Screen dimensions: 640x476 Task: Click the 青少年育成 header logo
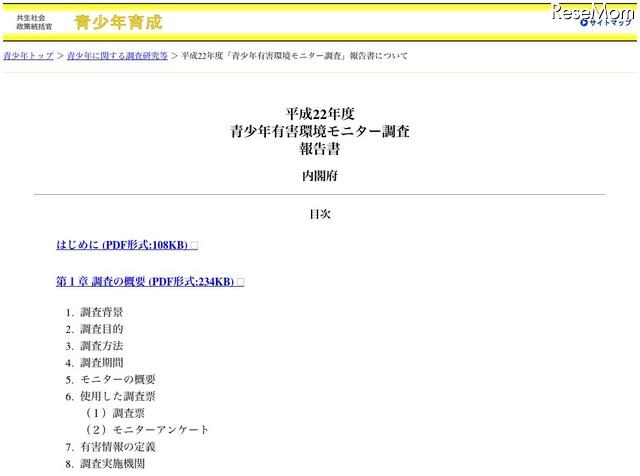coord(119,22)
